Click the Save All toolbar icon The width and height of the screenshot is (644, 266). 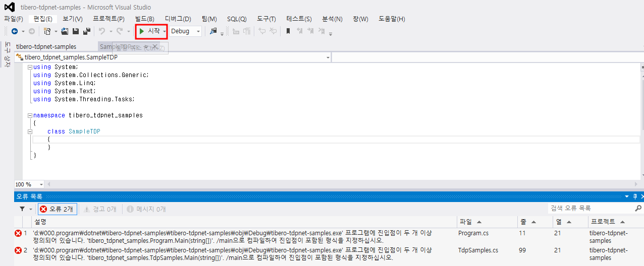click(x=87, y=31)
